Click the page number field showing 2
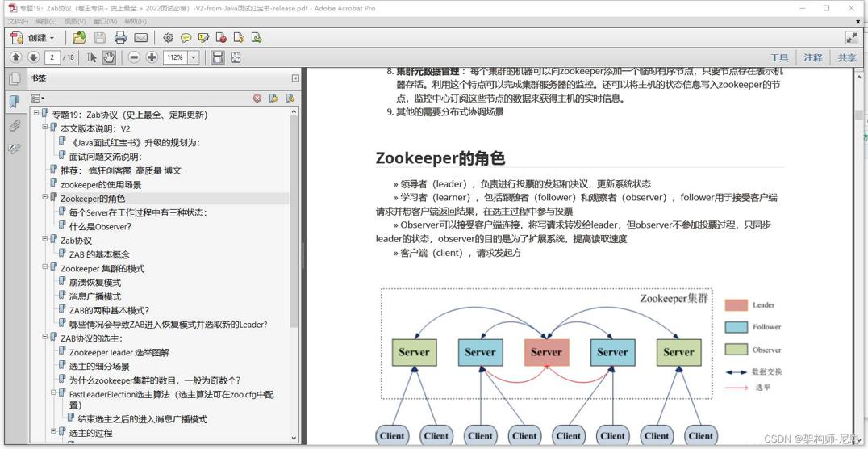The image size is (868, 449). tap(53, 57)
